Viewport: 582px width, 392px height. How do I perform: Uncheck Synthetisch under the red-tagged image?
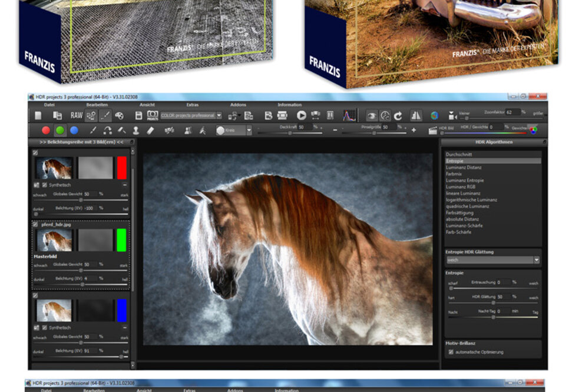[45, 185]
